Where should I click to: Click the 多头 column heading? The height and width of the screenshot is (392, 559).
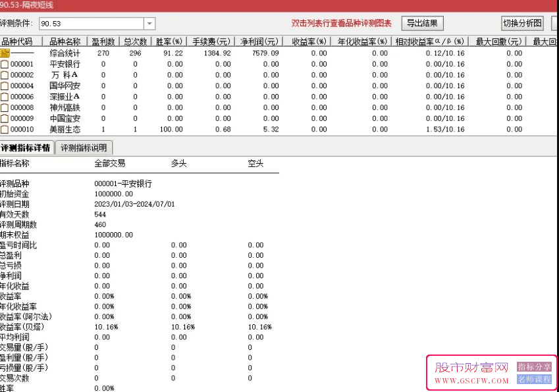[178, 163]
